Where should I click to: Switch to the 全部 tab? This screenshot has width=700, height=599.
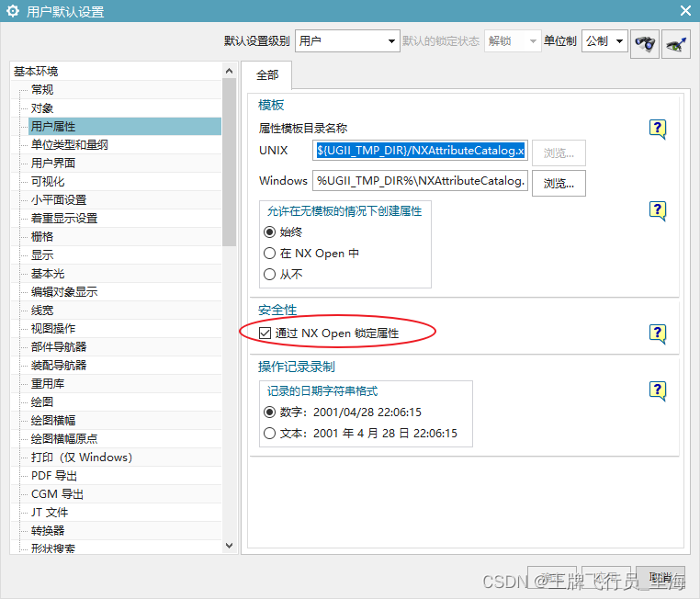267,75
